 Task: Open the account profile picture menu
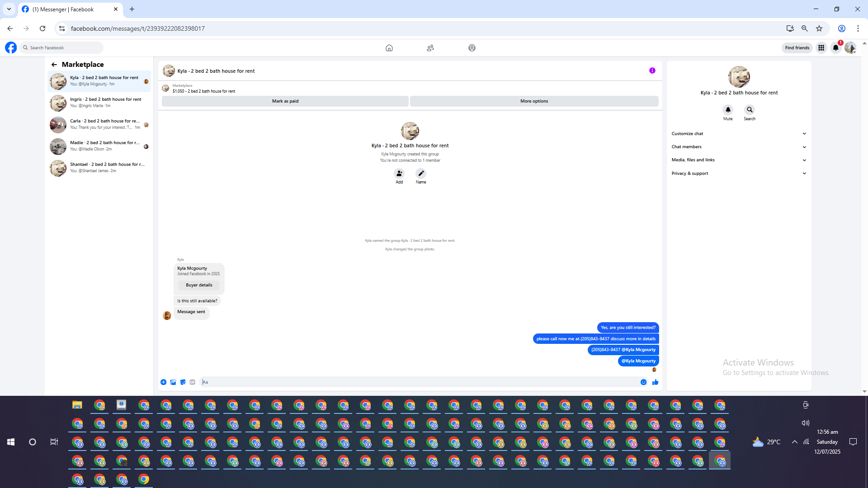click(x=850, y=47)
